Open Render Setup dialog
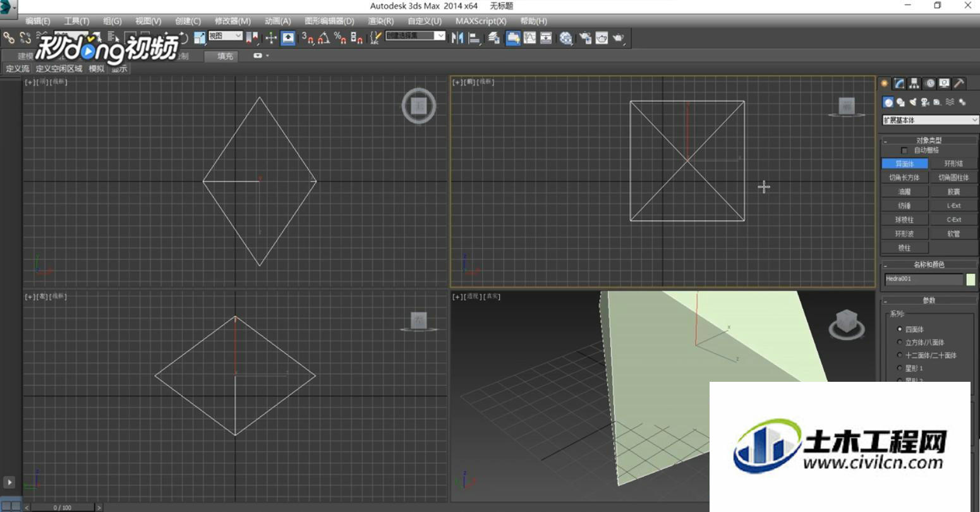This screenshot has height=512, width=980. (x=585, y=39)
